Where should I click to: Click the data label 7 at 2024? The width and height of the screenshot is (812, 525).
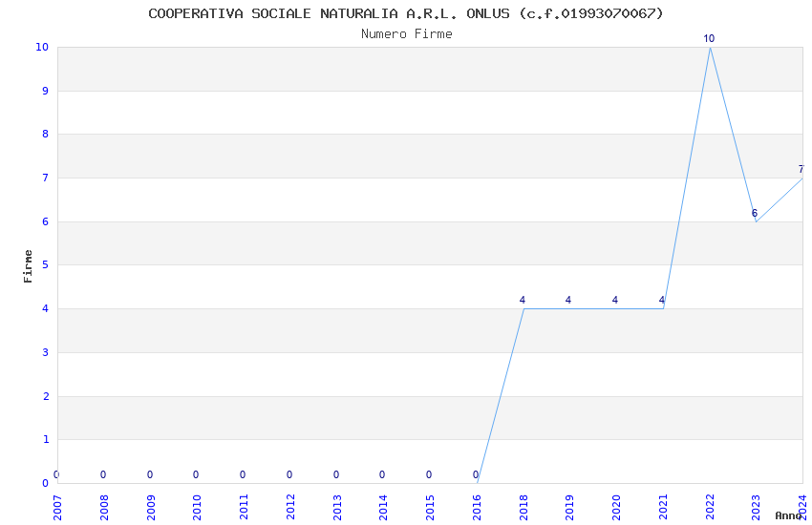(x=801, y=169)
